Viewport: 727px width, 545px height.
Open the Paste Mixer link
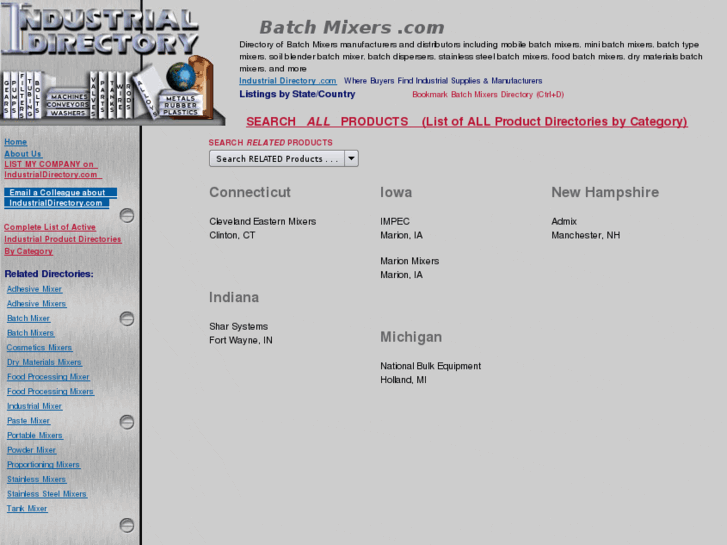click(x=28, y=421)
